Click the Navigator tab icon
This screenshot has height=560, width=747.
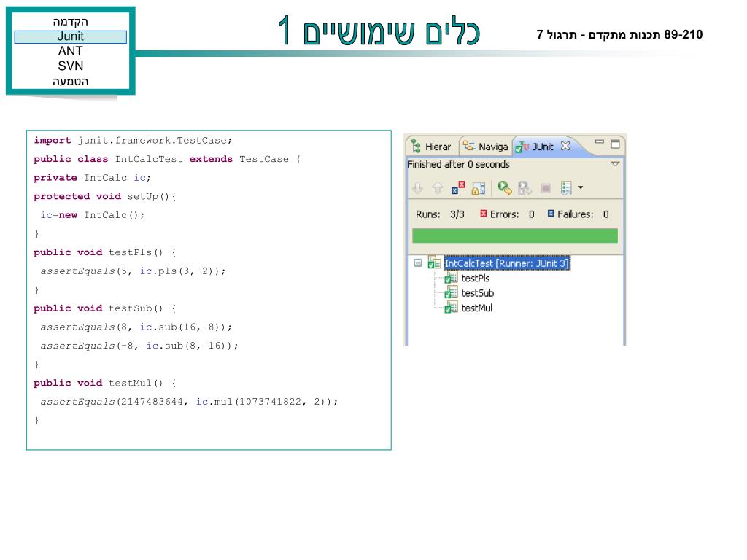(469, 146)
